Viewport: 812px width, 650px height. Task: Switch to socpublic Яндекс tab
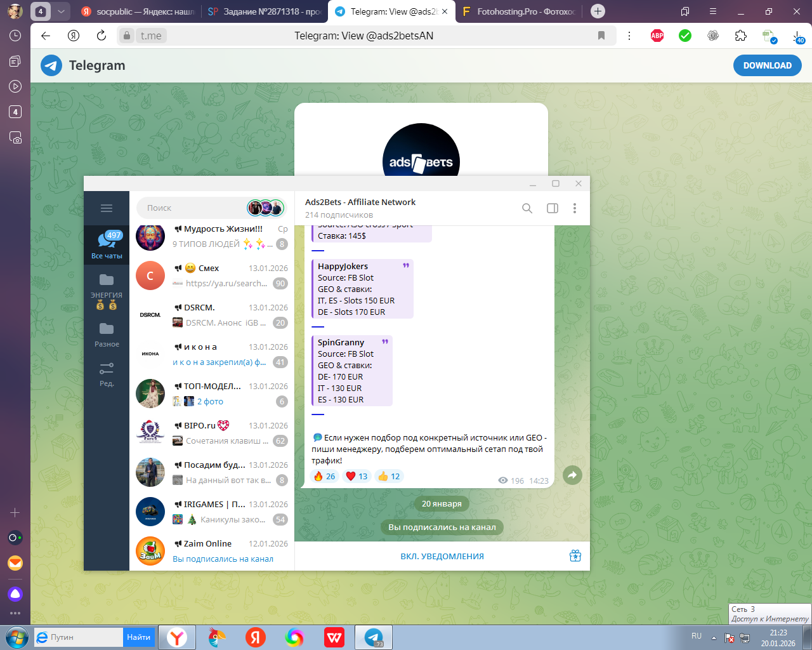pos(138,11)
